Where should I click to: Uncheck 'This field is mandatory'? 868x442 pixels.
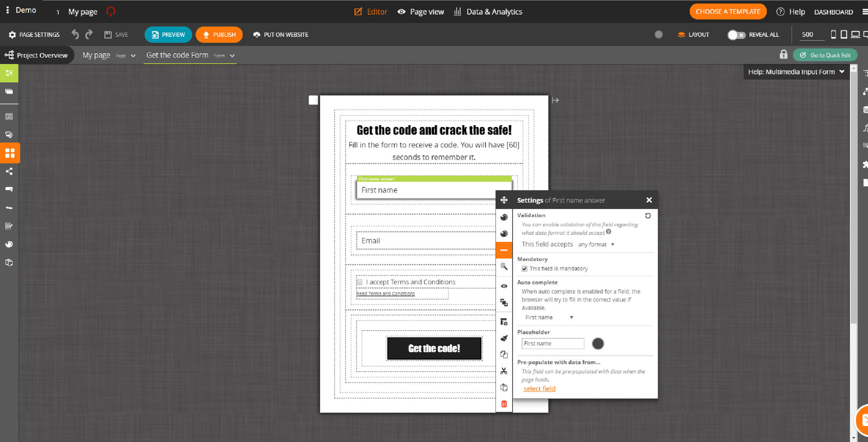pyautogui.click(x=524, y=268)
